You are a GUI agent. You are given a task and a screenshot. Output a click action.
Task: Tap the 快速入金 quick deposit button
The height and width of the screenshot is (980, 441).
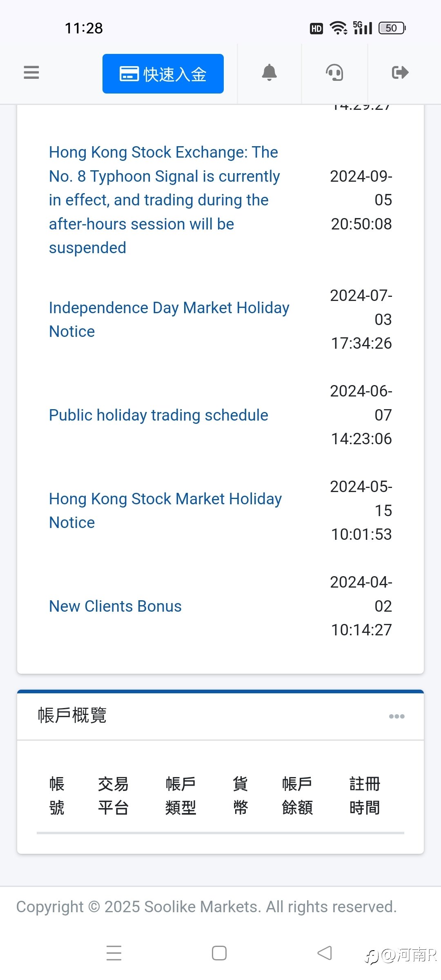click(x=163, y=74)
